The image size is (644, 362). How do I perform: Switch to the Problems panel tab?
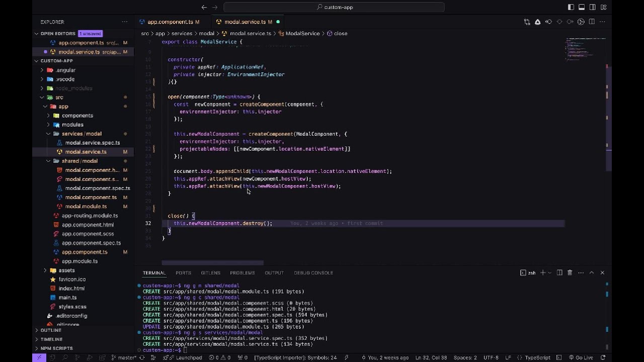(x=243, y=273)
